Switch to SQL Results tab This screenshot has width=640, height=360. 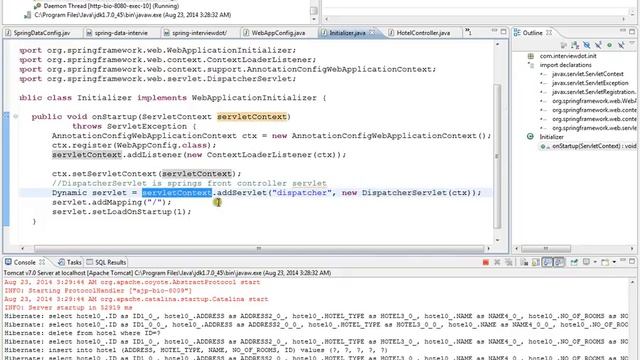click(106, 262)
